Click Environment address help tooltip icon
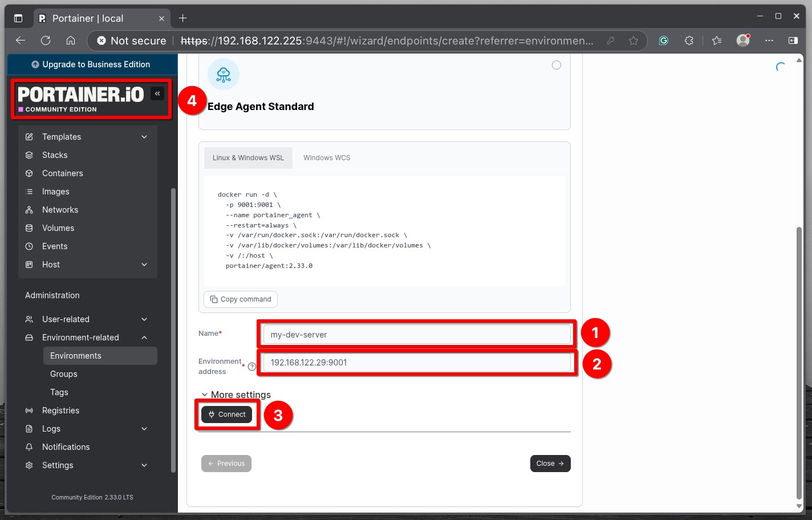Screen dimensions: 812x520 (x=252, y=367)
